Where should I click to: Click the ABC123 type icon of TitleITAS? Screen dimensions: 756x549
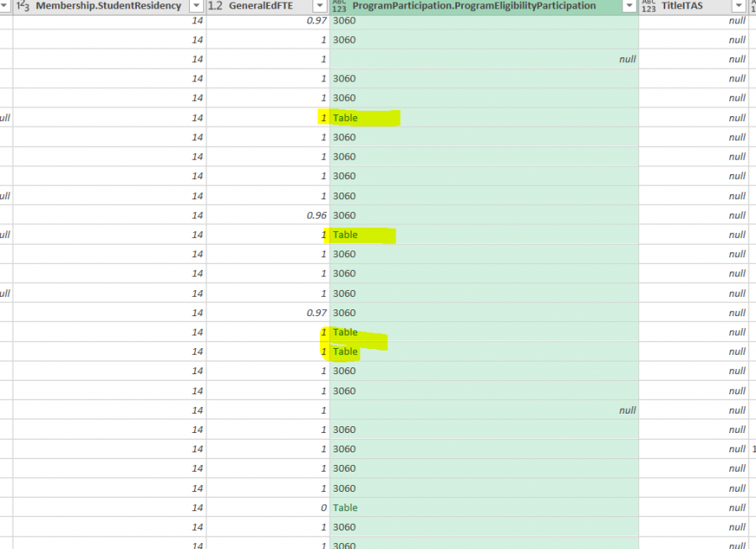click(x=648, y=6)
